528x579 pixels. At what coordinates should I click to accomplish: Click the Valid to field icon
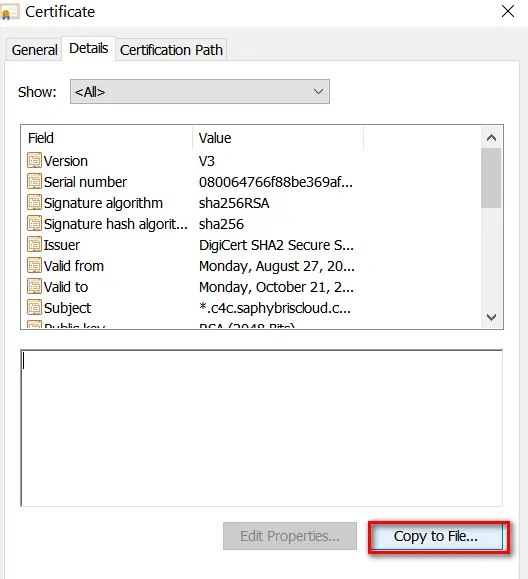[x=34, y=287]
